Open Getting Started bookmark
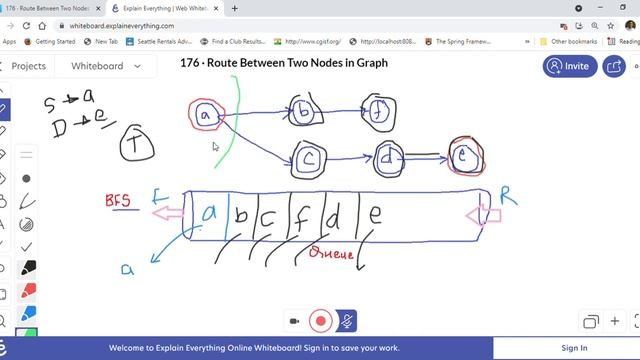Image resolution: width=640 pixels, height=360 pixels. [50, 41]
